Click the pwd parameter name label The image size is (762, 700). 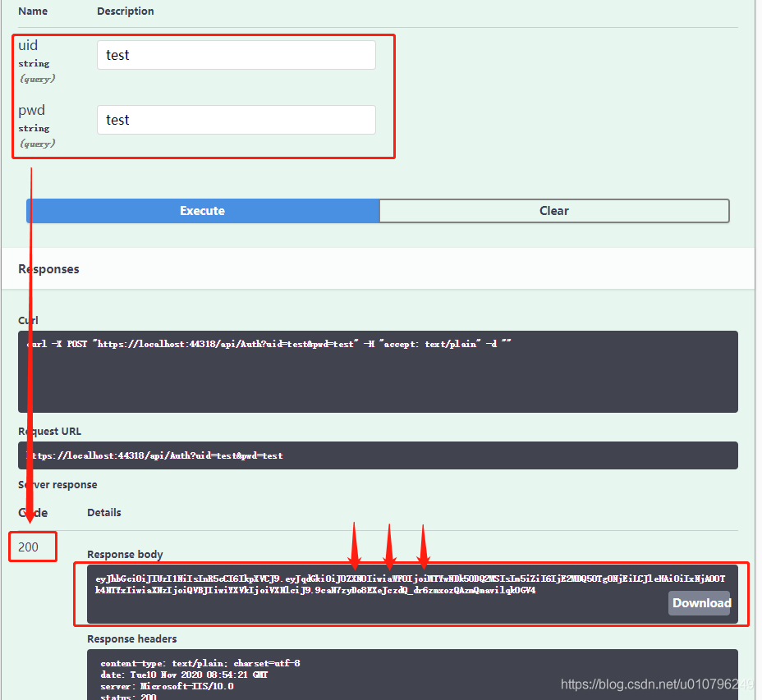(x=31, y=110)
